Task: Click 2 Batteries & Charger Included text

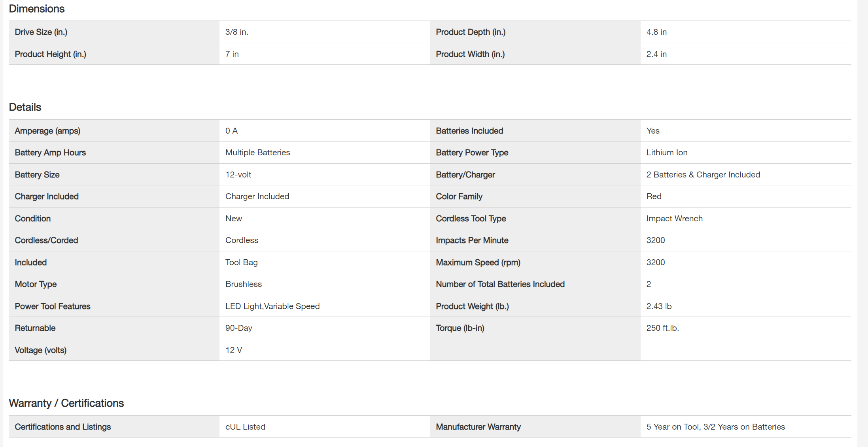Action: click(x=703, y=175)
